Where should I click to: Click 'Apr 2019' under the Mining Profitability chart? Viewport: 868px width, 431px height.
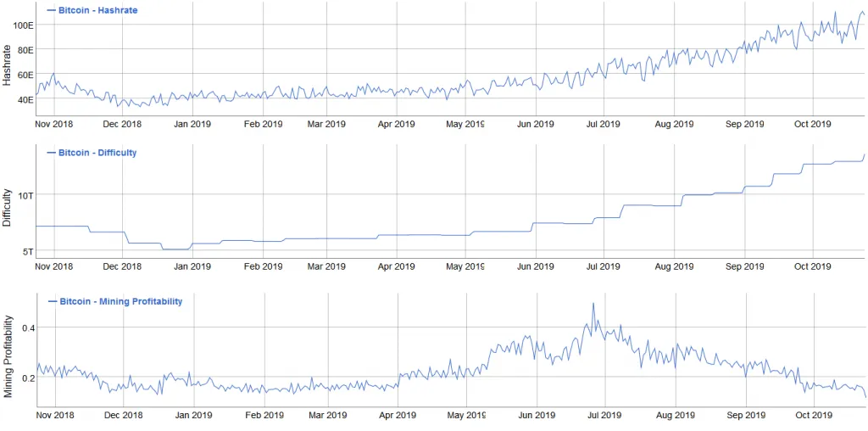click(x=398, y=415)
